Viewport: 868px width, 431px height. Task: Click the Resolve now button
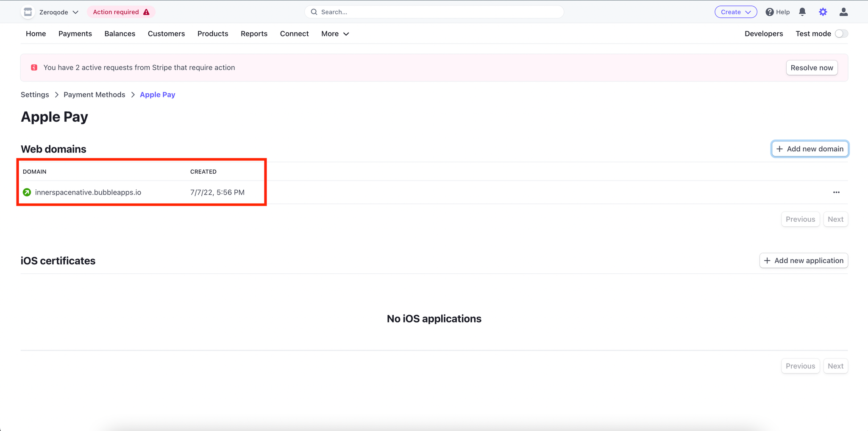point(812,68)
